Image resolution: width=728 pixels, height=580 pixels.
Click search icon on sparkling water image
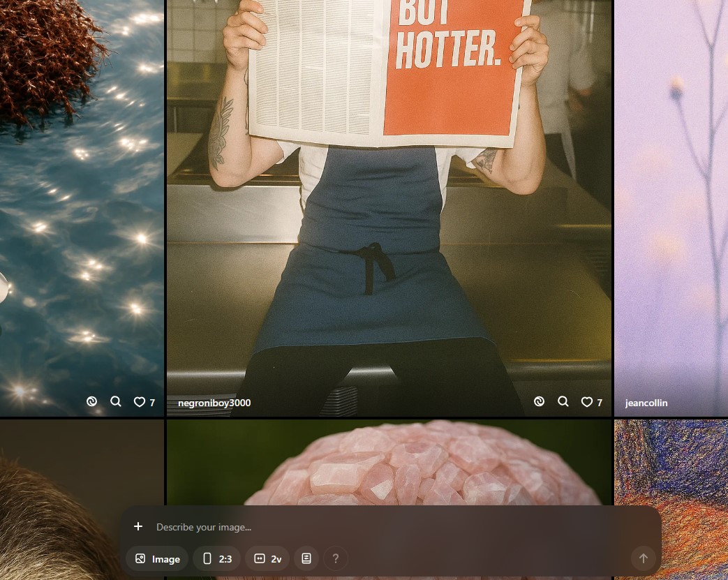(116, 401)
